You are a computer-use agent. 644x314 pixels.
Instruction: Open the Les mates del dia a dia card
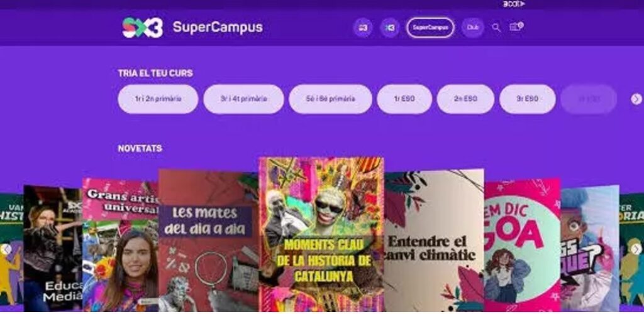click(x=208, y=241)
